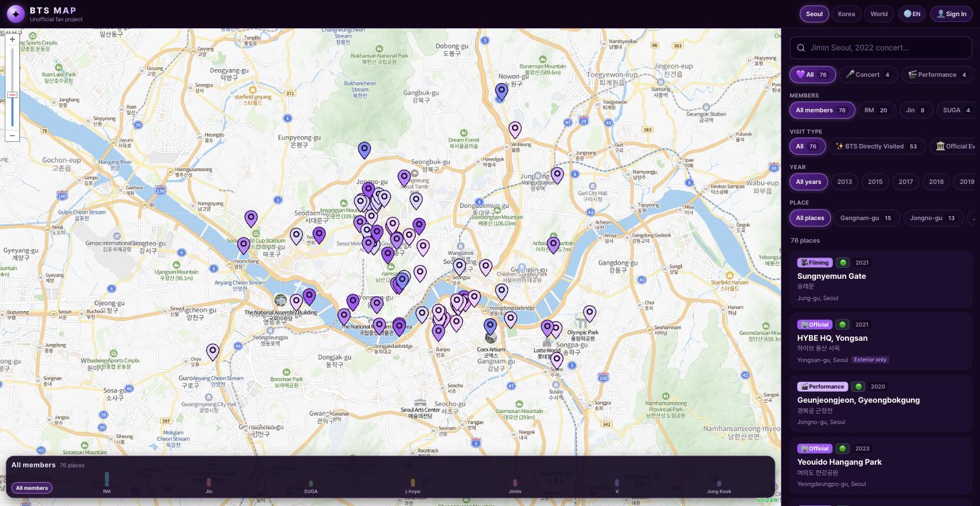Viewport: 980px width, 506px height.
Task: Filter places by Gangnam-gu district
Action: pos(867,218)
